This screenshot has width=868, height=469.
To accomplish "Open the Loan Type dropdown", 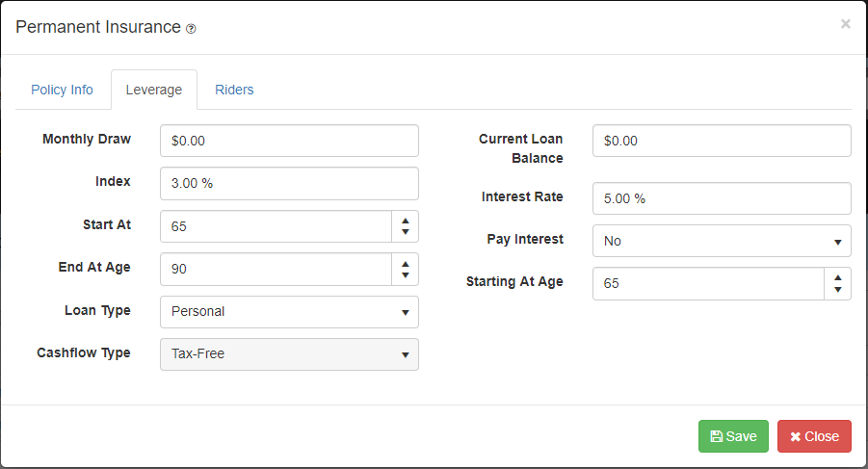I will coord(289,311).
